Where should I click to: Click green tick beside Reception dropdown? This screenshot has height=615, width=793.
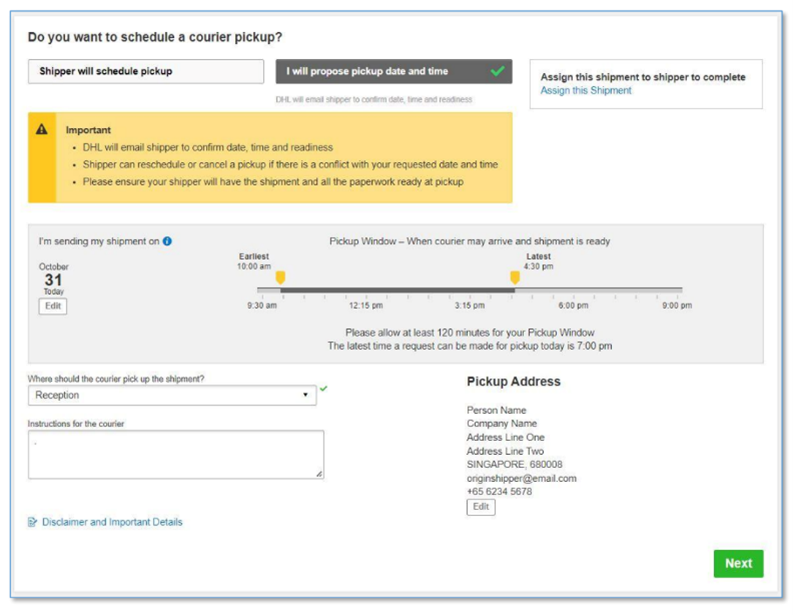click(324, 388)
